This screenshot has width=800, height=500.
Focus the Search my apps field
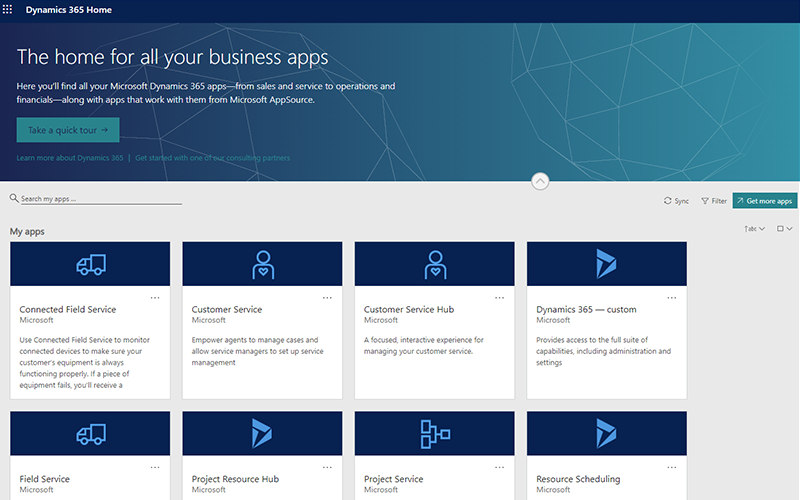pos(101,199)
